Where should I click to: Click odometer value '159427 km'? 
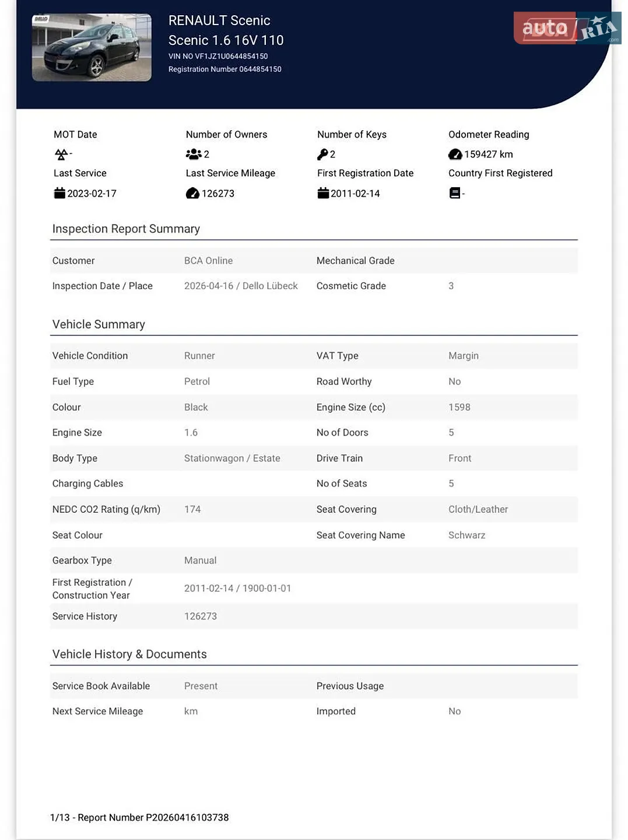489,155
